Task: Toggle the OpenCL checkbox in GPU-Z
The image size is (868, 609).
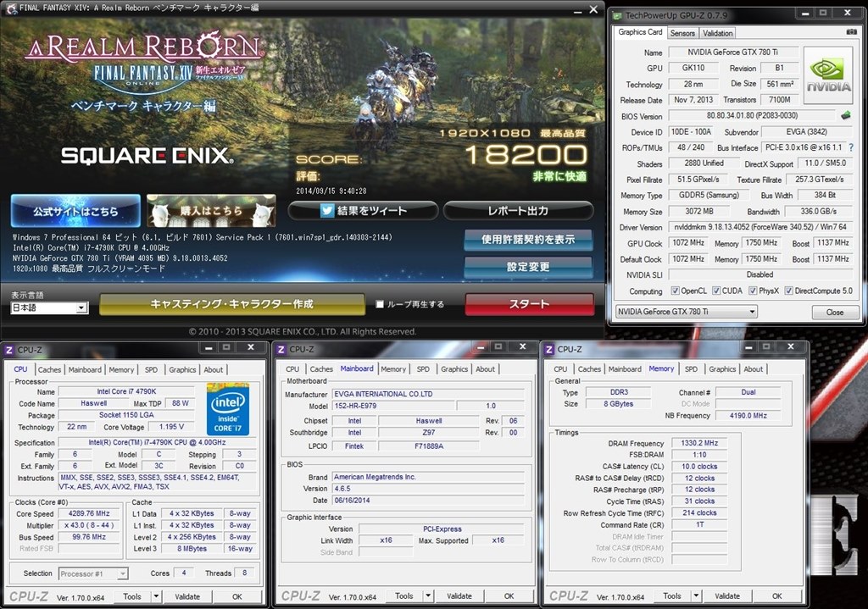Action: point(676,291)
